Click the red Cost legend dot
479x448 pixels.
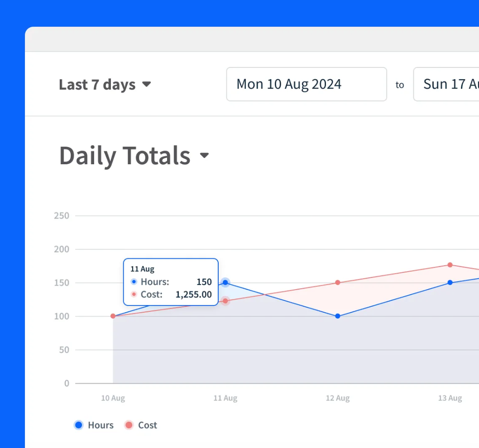(x=129, y=425)
